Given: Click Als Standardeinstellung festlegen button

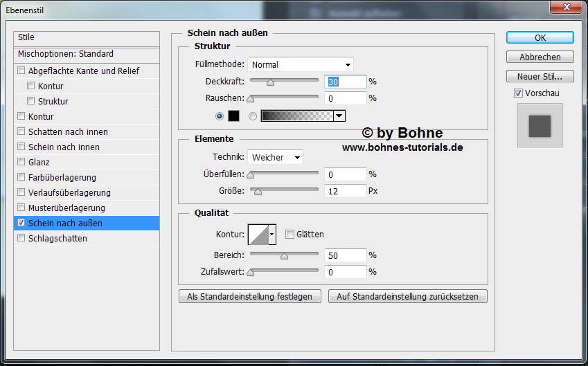Looking at the screenshot, I should 250,296.
